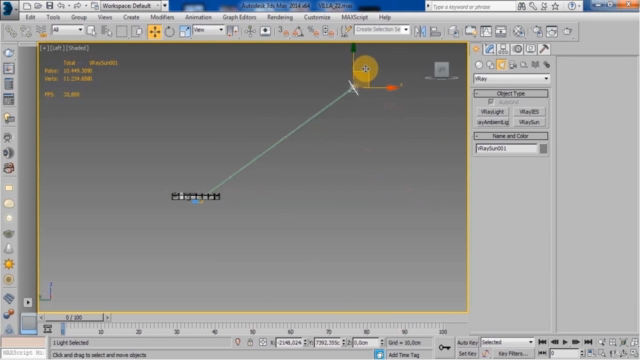Screen dimensions: 640x360
Task: Open the object color swatch
Action: (x=543, y=149)
